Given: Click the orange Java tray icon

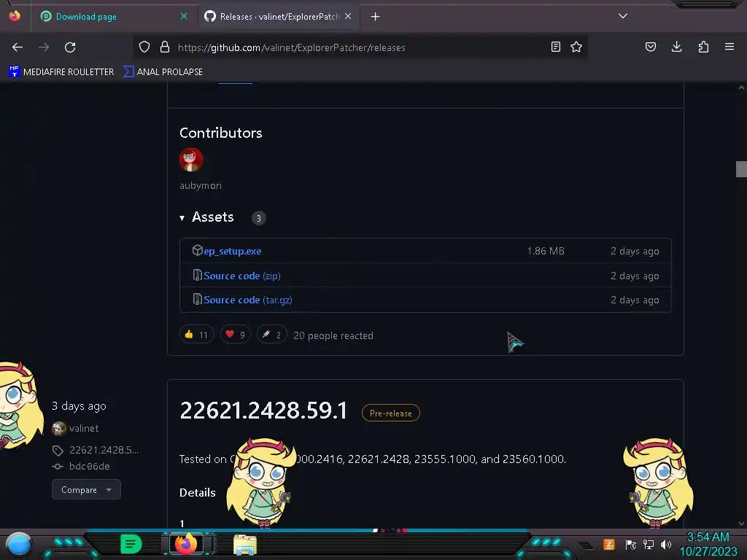Looking at the screenshot, I should coord(609,544).
